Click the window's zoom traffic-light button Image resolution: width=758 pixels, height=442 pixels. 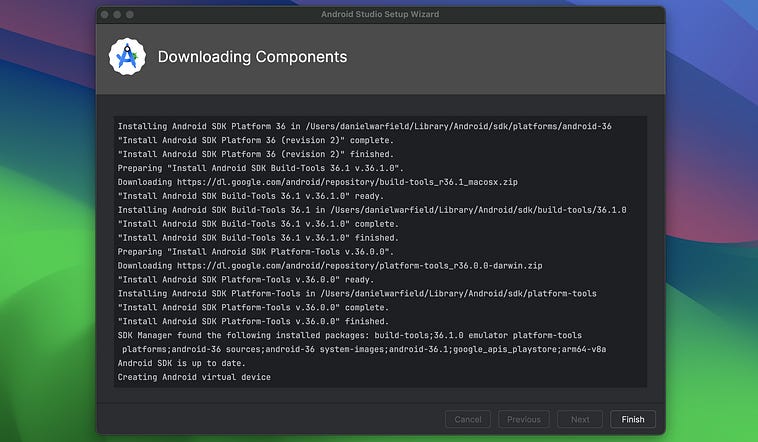(130, 15)
